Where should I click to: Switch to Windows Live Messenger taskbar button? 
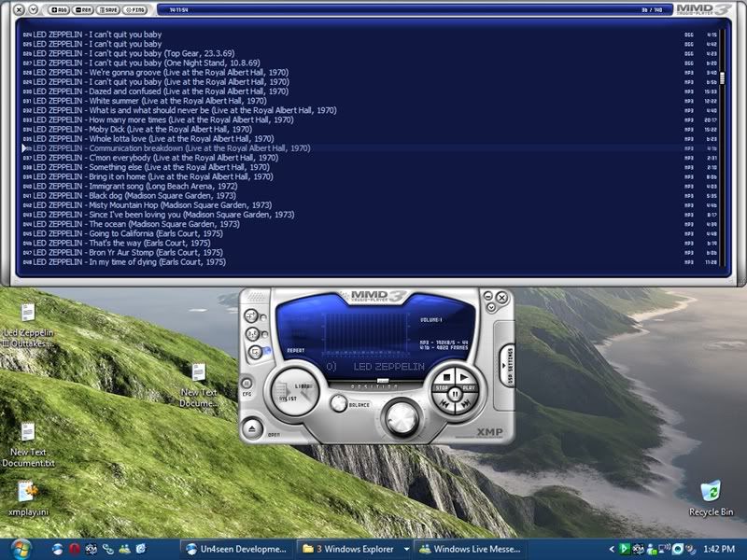coord(472,549)
